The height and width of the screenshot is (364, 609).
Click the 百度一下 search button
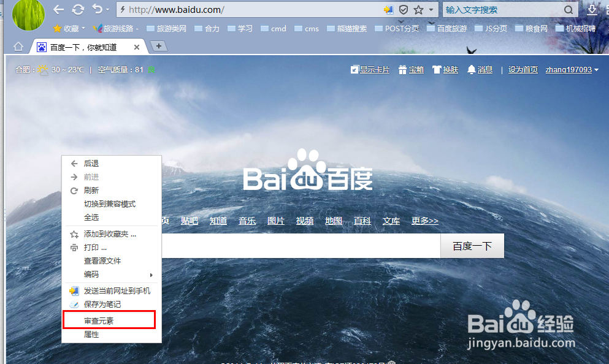coord(472,246)
